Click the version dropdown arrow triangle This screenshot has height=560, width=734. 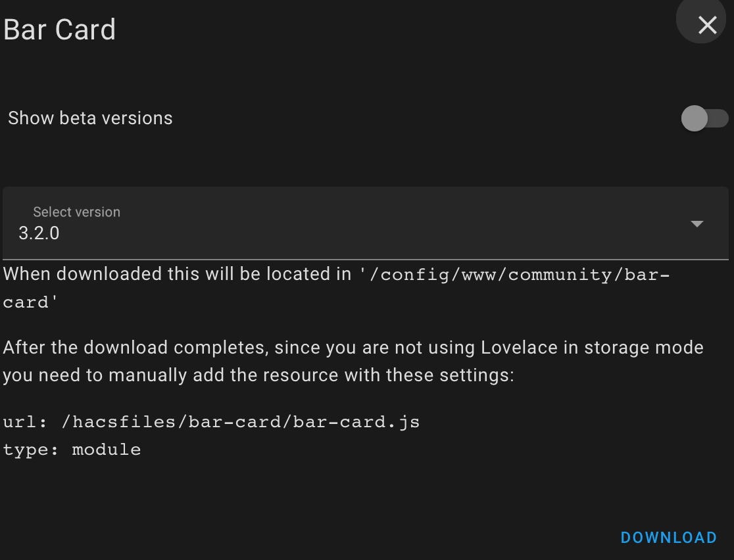[x=697, y=224]
